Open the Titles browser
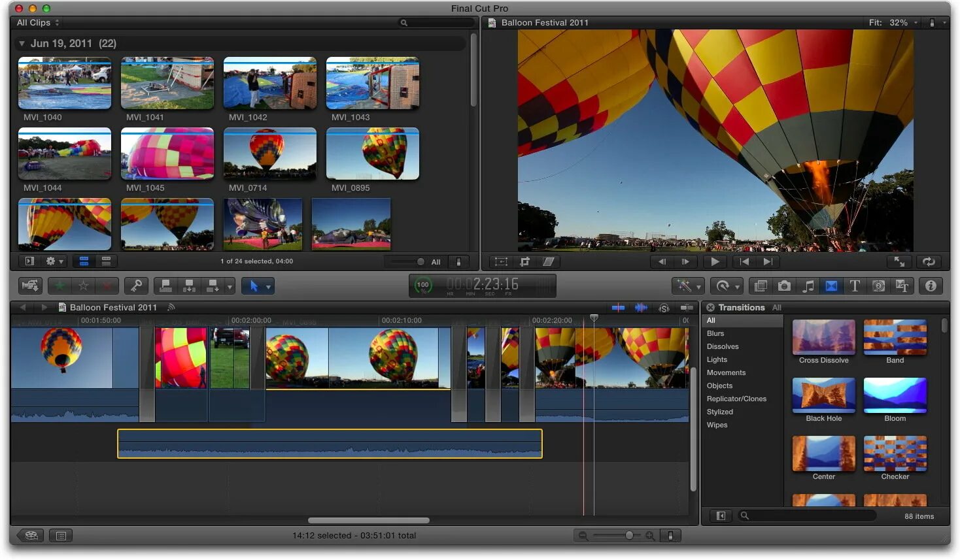Screen dimensions: 960x560 pos(855,286)
